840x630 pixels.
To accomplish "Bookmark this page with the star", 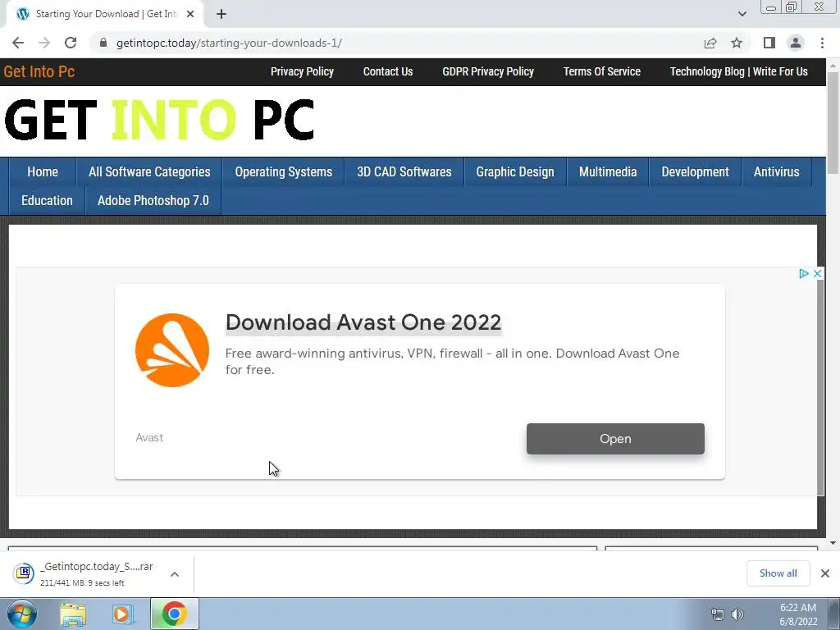I will [737, 43].
